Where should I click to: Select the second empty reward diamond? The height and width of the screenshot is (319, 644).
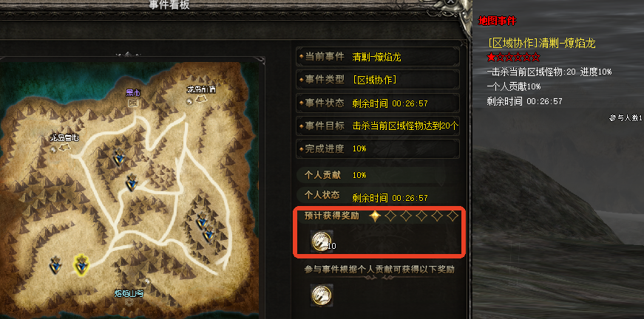coord(406,216)
